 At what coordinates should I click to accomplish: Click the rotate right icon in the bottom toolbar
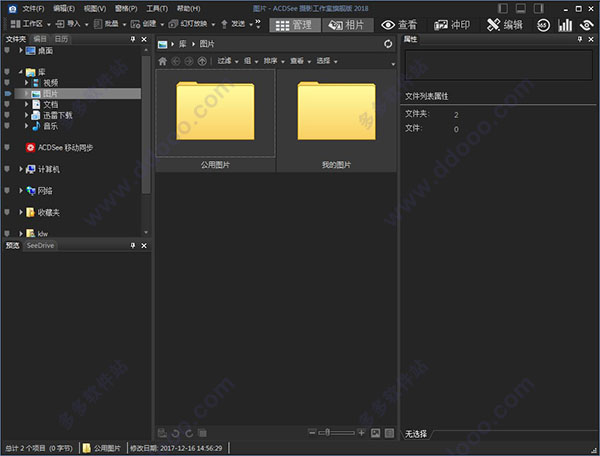point(189,433)
